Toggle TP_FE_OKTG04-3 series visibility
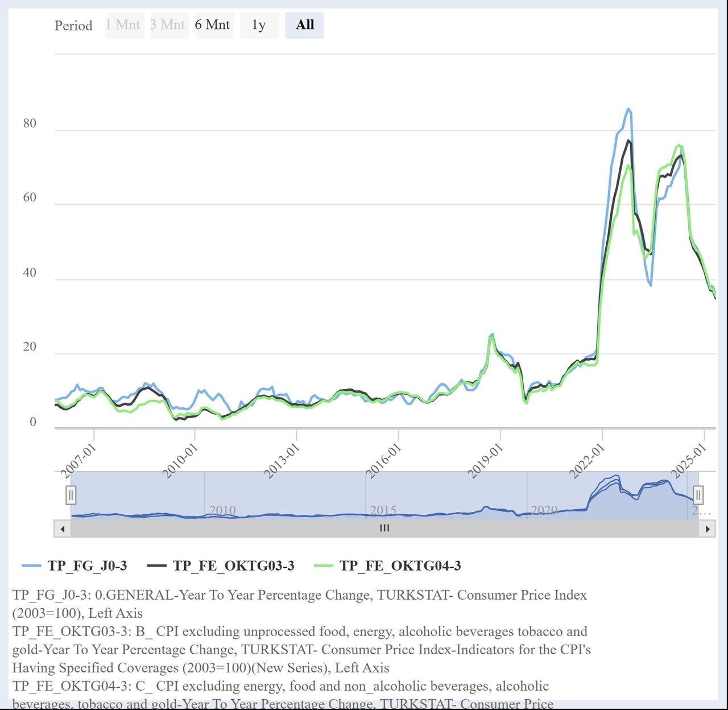Image resolution: width=728 pixels, height=710 pixels. click(400, 565)
